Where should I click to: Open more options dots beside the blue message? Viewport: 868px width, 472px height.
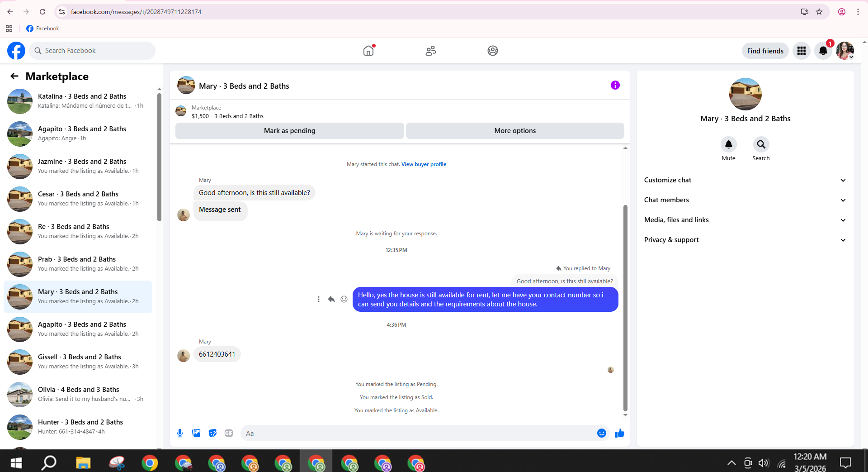319,299
